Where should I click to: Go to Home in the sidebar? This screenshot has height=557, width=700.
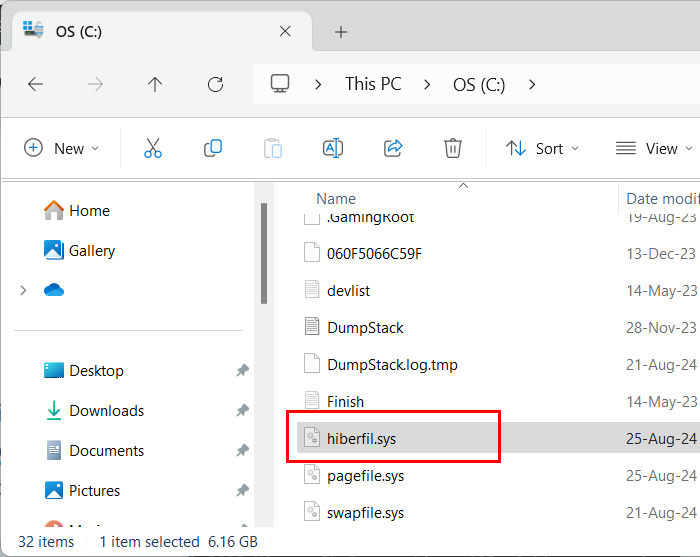click(89, 210)
